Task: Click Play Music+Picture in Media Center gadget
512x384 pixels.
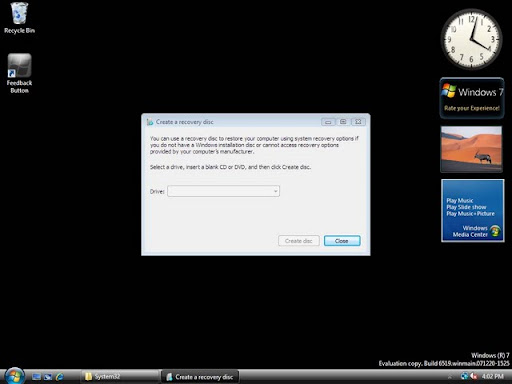Action: pyautogui.click(x=470, y=214)
